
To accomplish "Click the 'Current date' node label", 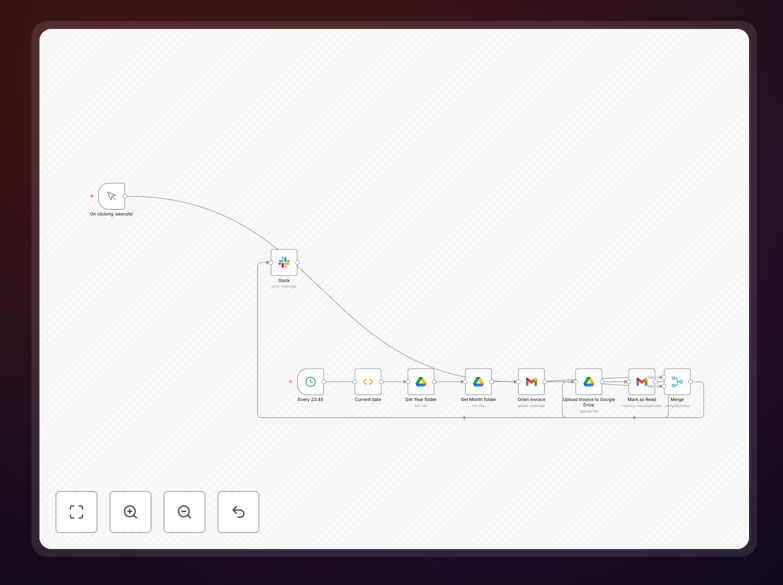I will pyautogui.click(x=368, y=400).
